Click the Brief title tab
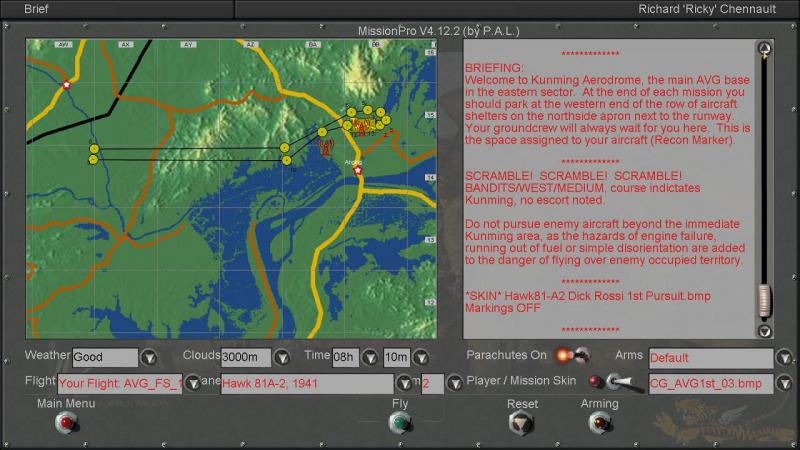 tap(36, 9)
